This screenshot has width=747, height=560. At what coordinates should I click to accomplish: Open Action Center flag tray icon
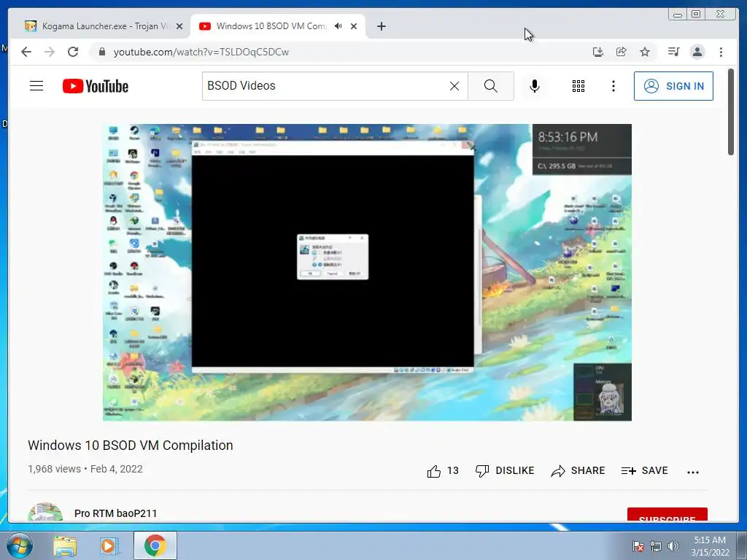click(638, 546)
